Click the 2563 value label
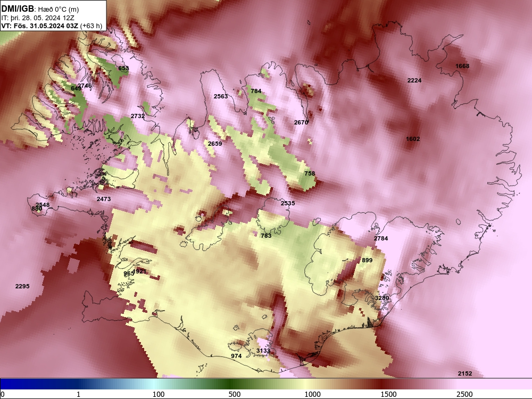The image size is (532, 399). click(221, 96)
